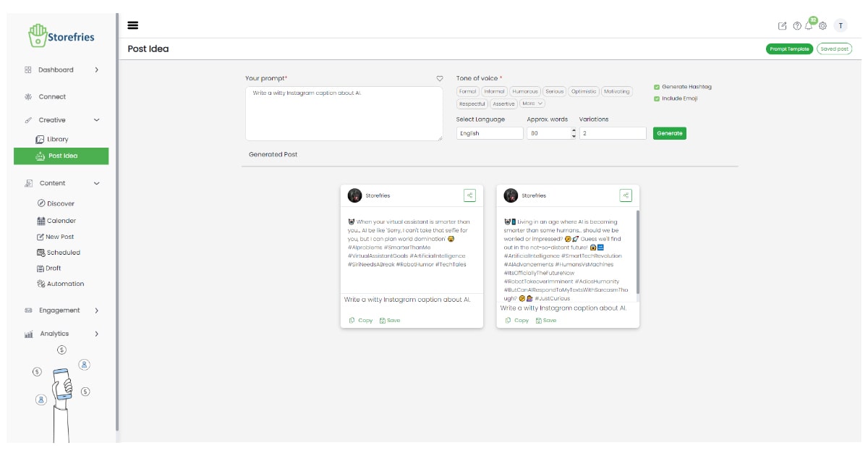Click the green Generate button
The width and height of the screenshot is (868, 456).
[x=669, y=133]
